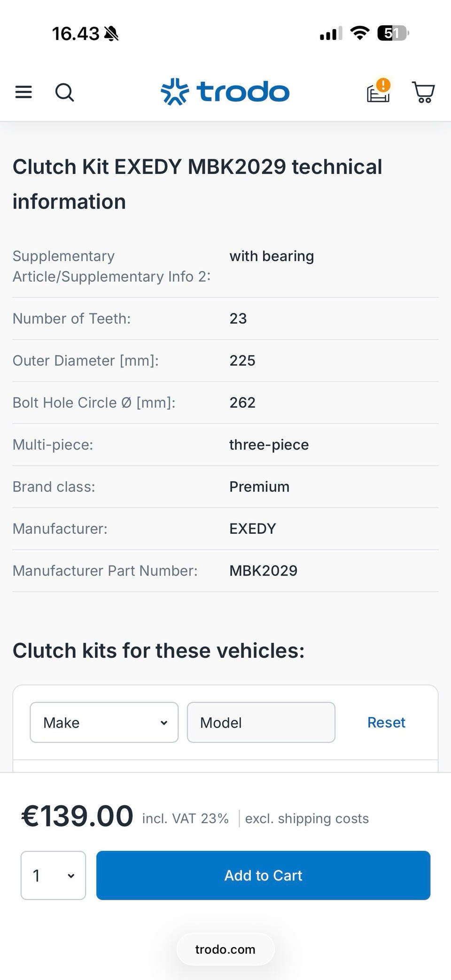Image resolution: width=451 pixels, height=980 pixels.
Task: Tap the Wi-Fi status icon
Action: [360, 33]
